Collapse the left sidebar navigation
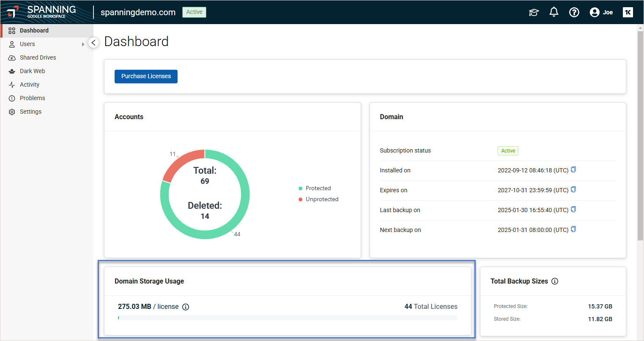Image resolution: width=644 pixels, height=341 pixels. 93,43
